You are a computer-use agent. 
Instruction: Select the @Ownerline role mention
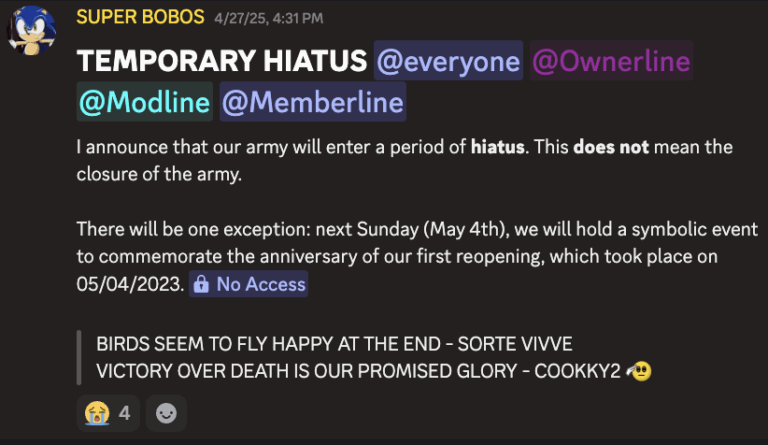tap(610, 63)
